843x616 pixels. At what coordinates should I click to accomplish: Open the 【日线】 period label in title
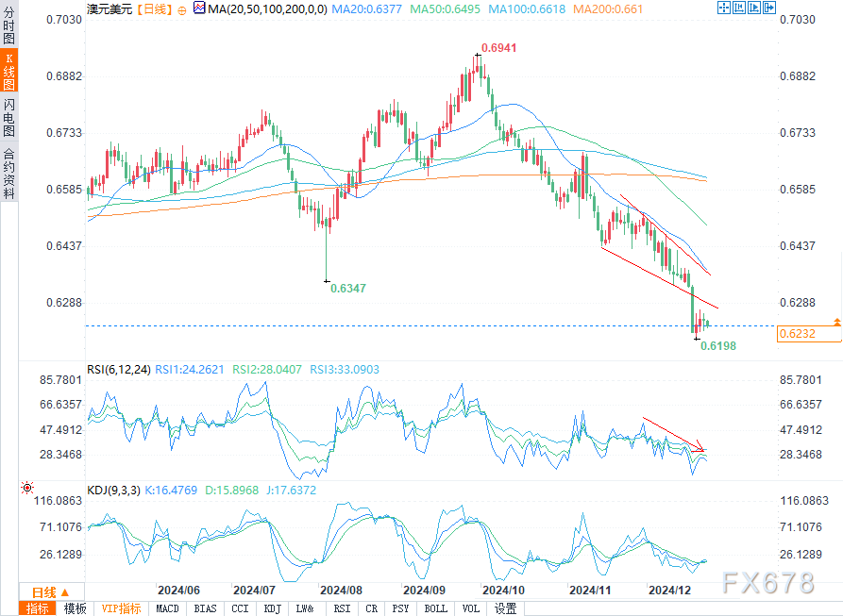[x=154, y=9]
